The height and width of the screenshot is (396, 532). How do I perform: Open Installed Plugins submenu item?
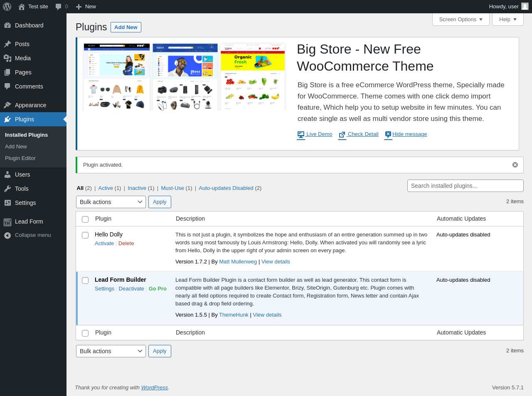pyautogui.click(x=26, y=135)
